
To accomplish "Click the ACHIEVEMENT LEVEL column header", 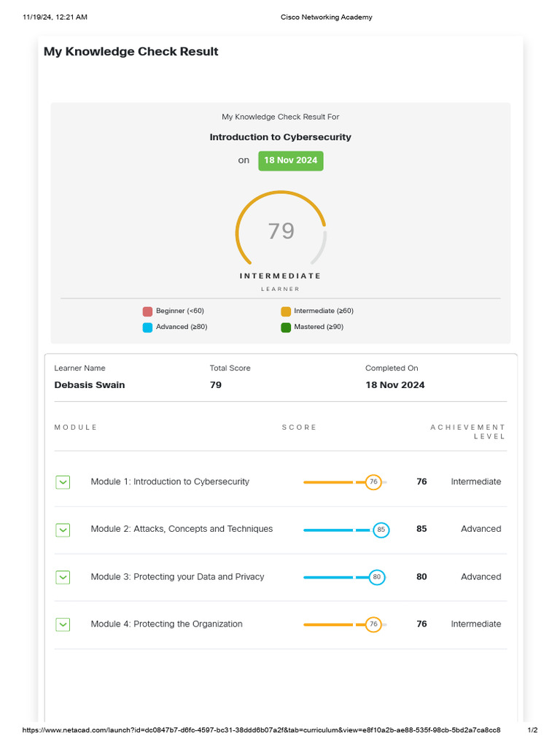I will (x=467, y=432).
